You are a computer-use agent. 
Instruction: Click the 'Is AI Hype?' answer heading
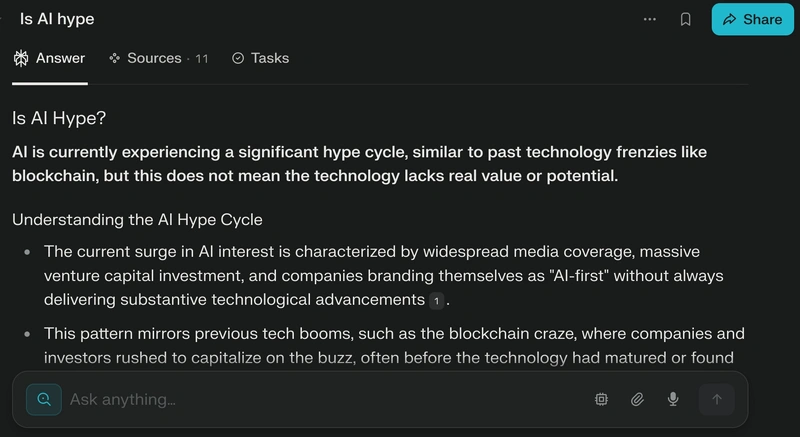pos(59,118)
